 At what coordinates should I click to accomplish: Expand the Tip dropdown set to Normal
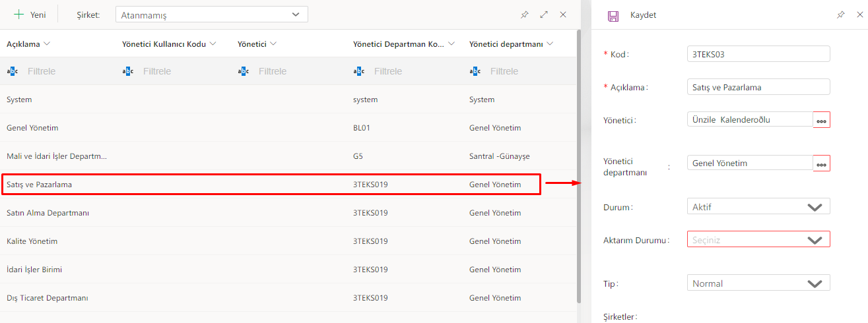[x=815, y=283]
